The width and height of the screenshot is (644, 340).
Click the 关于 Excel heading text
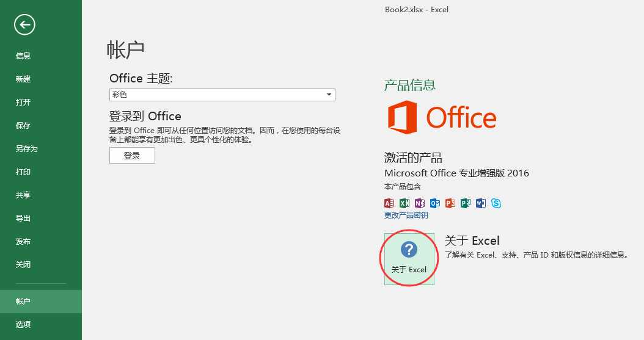[x=472, y=241]
